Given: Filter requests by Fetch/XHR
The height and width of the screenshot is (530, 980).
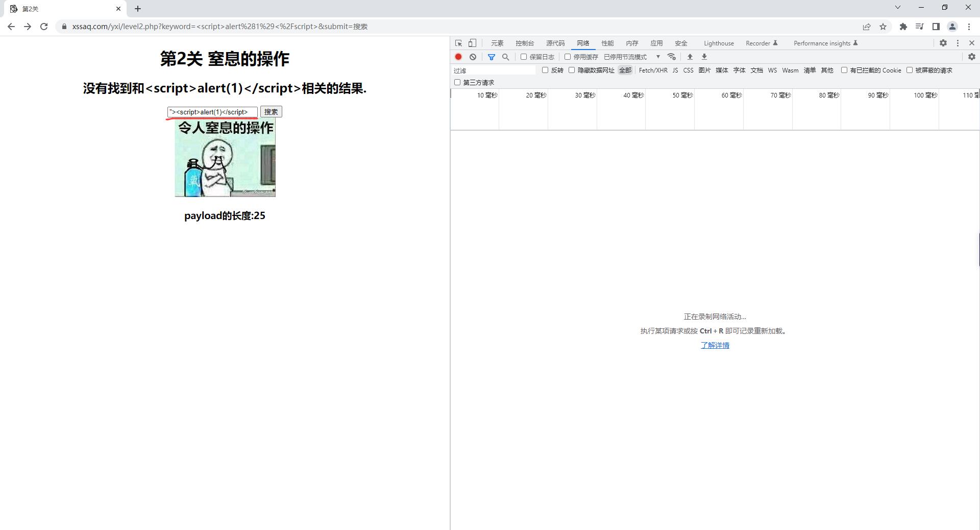Looking at the screenshot, I should tap(653, 70).
